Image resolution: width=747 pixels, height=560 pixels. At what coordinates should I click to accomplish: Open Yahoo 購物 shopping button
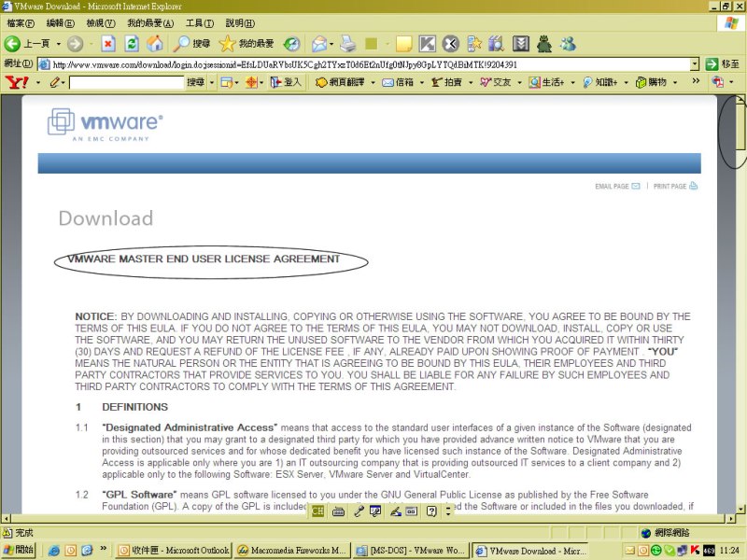(652, 82)
